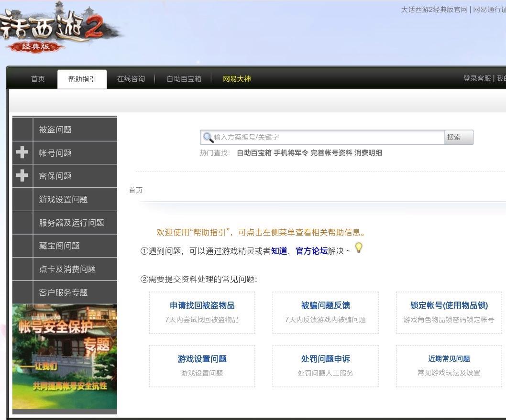Switch to 自助百宝箱 tab

(184, 79)
